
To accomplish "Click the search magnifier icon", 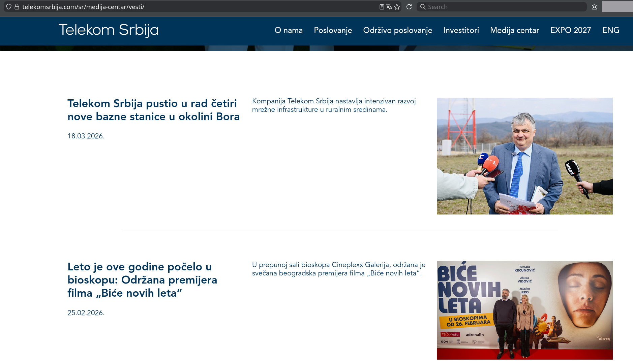I will click(x=423, y=7).
